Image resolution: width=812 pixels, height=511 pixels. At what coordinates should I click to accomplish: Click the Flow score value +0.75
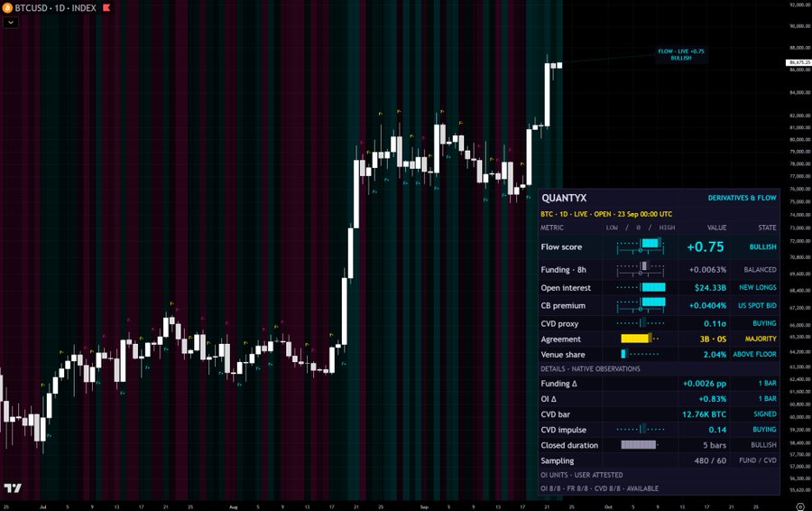(x=706, y=246)
